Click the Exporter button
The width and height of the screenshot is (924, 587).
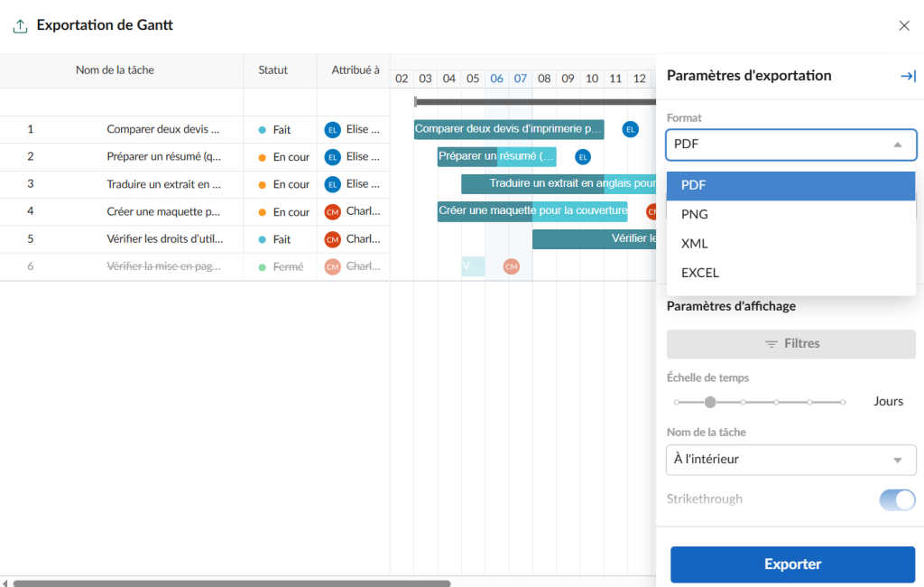792,564
